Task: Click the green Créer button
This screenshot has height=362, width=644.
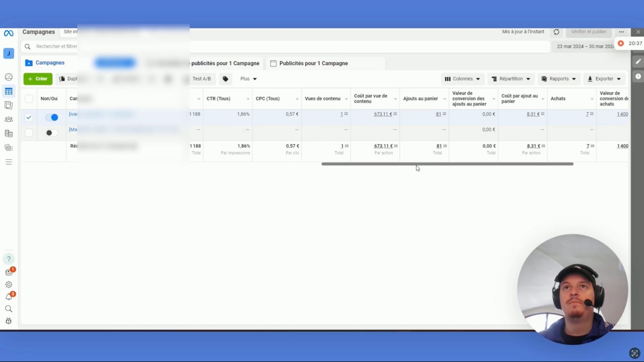Action: (38, 79)
